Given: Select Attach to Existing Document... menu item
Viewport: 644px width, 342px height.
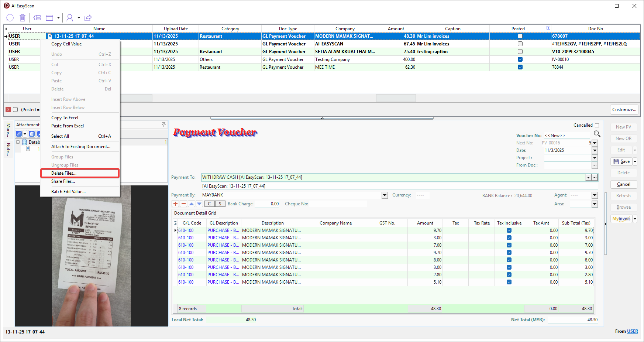Looking at the screenshot, I should tap(81, 147).
